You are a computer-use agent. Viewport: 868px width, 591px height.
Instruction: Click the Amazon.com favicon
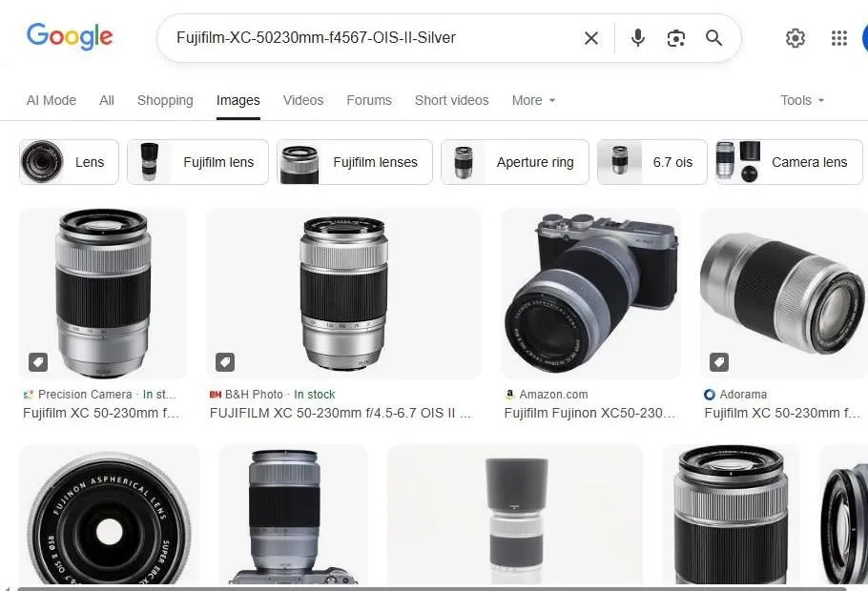tap(510, 395)
